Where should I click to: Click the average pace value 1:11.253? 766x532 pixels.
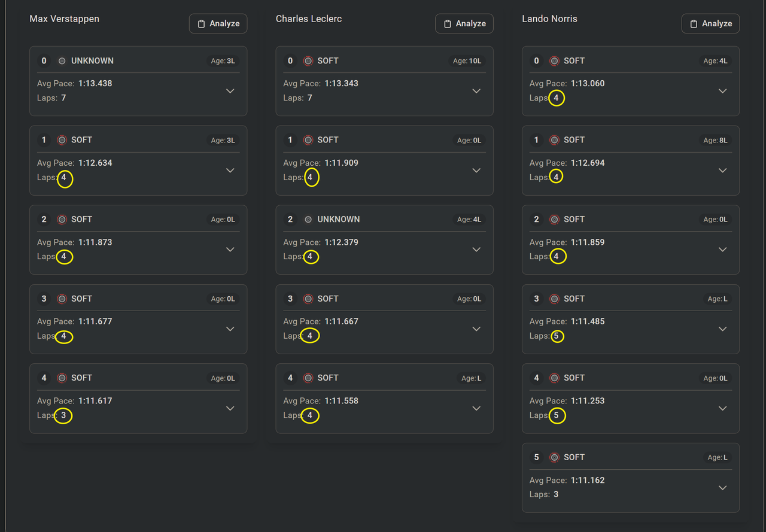click(588, 401)
